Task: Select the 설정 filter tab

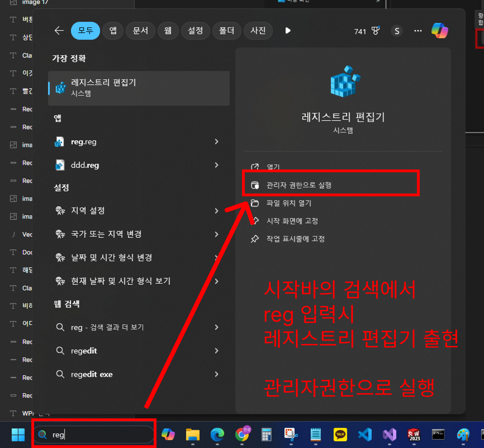Action: point(195,30)
